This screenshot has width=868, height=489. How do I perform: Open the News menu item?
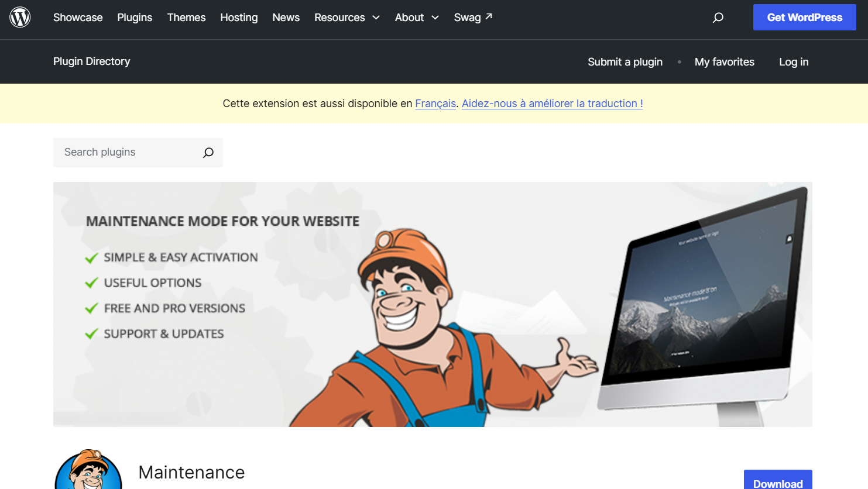coord(286,18)
